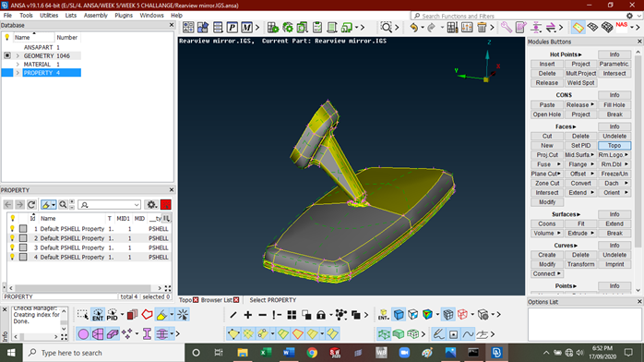Click the magnifier icon in PROPERTY panel
The height and width of the screenshot is (362, 644).
pos(63,205)
